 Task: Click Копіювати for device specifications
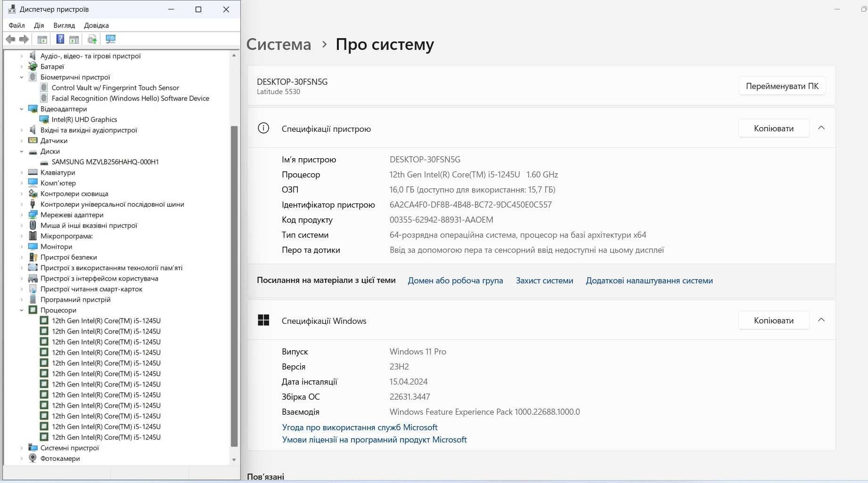click(x=774, y=128)
